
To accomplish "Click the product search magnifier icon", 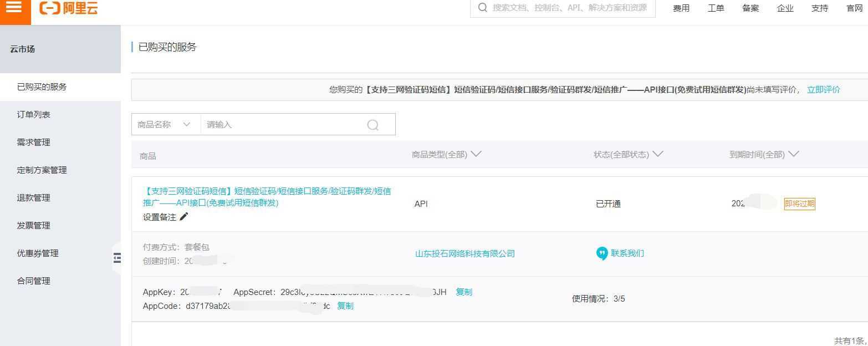I will point(373,125).
